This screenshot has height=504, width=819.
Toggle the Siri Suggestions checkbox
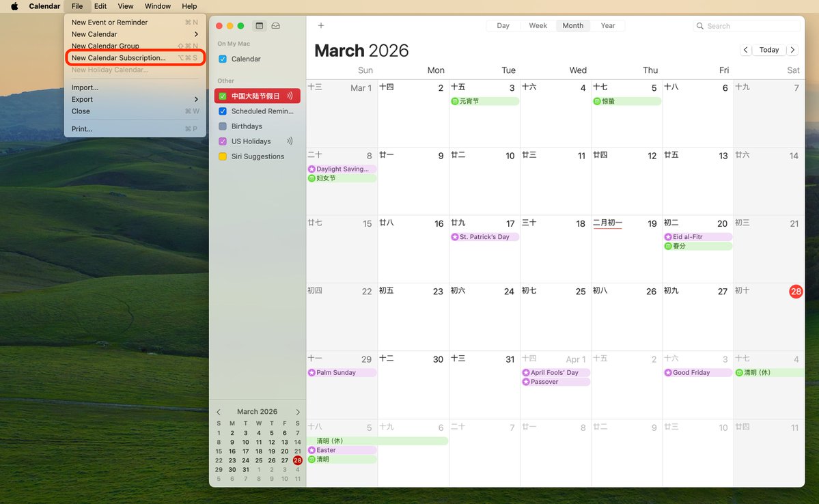(x=223, y=156)
